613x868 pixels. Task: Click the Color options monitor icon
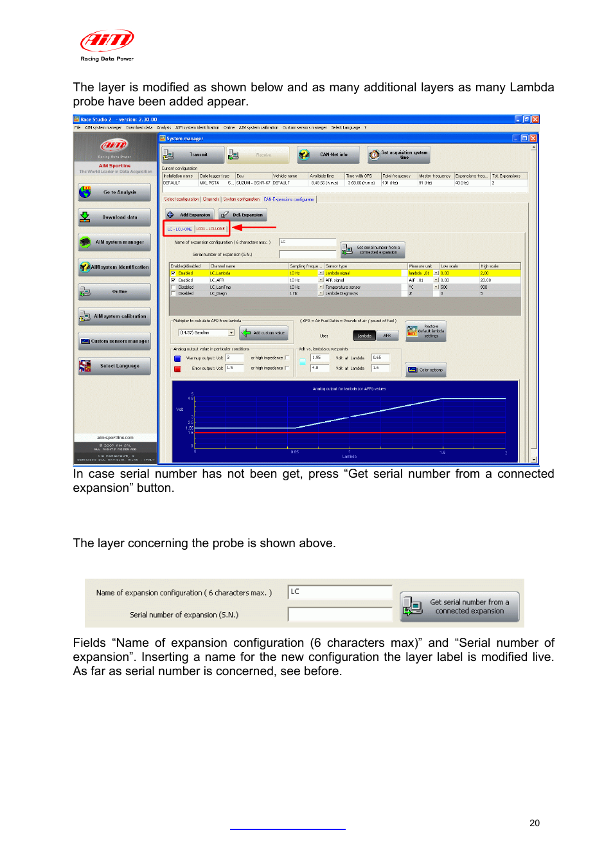413,370
